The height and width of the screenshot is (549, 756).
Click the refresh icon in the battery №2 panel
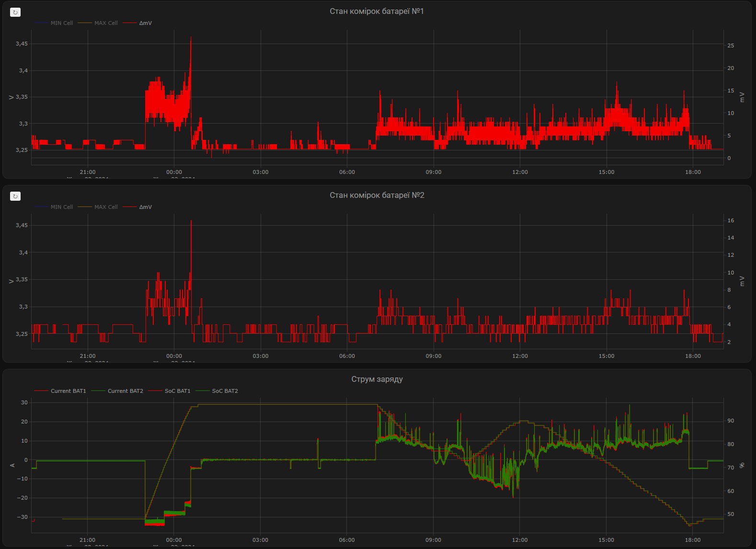click(x=15, y=196)
